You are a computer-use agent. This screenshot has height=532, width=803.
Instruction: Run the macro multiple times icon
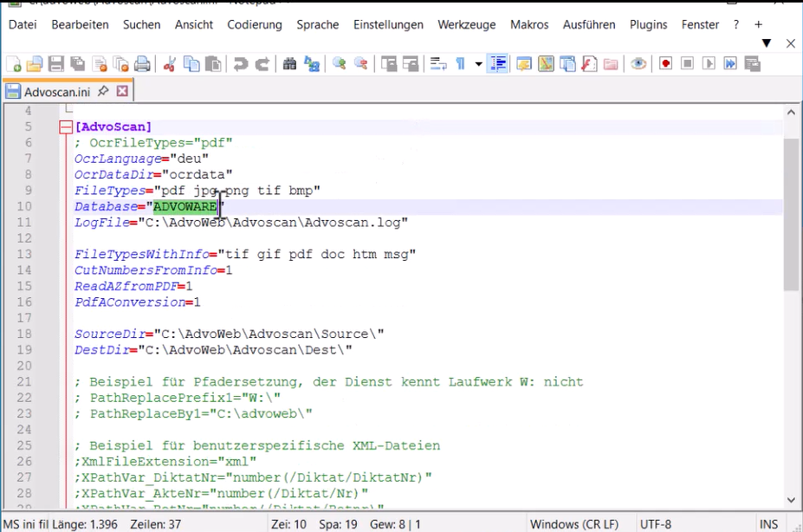[x=730, y=64]
